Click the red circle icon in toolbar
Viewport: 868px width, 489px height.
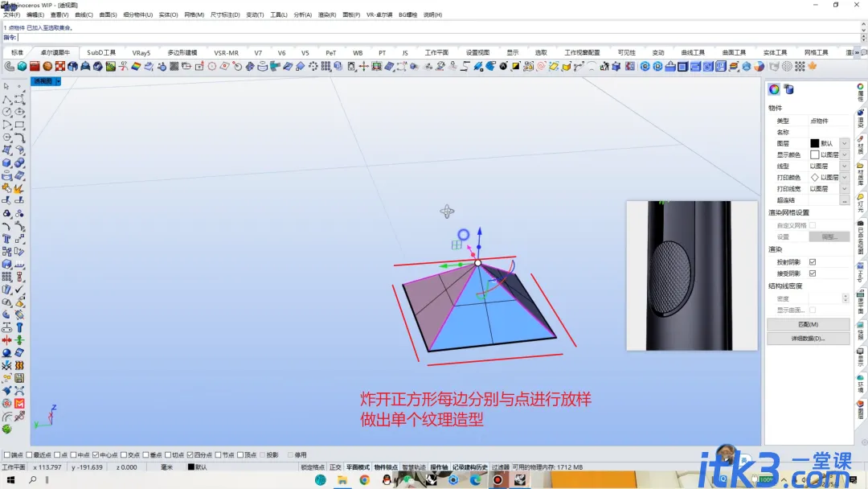[x=212, y=67]
